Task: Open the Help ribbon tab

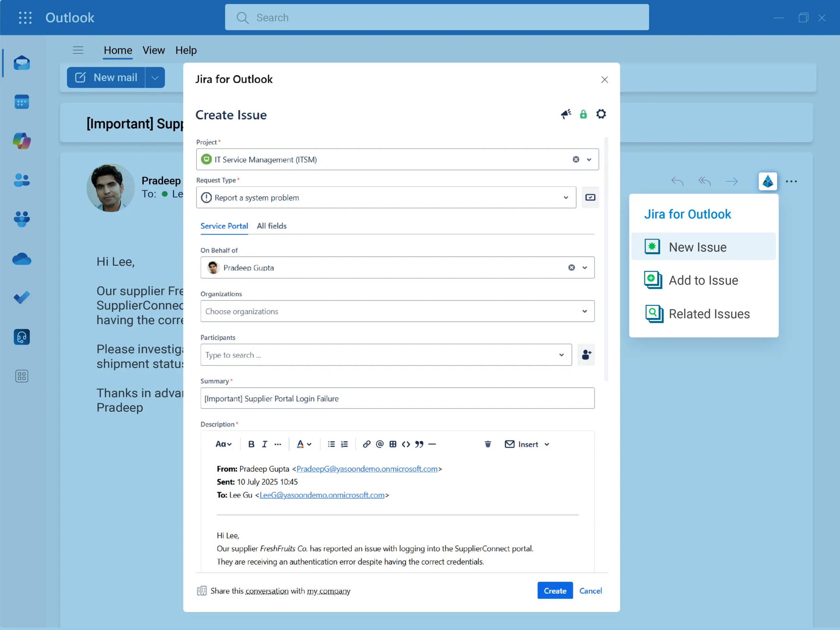Action: pyautogui.click(x=186, y=50)
